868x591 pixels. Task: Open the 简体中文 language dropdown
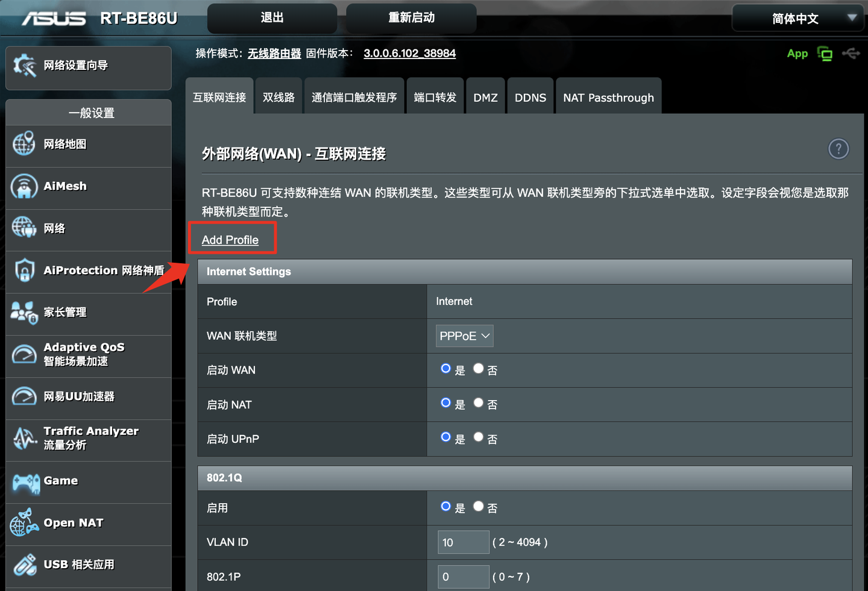tap(798, 18)
